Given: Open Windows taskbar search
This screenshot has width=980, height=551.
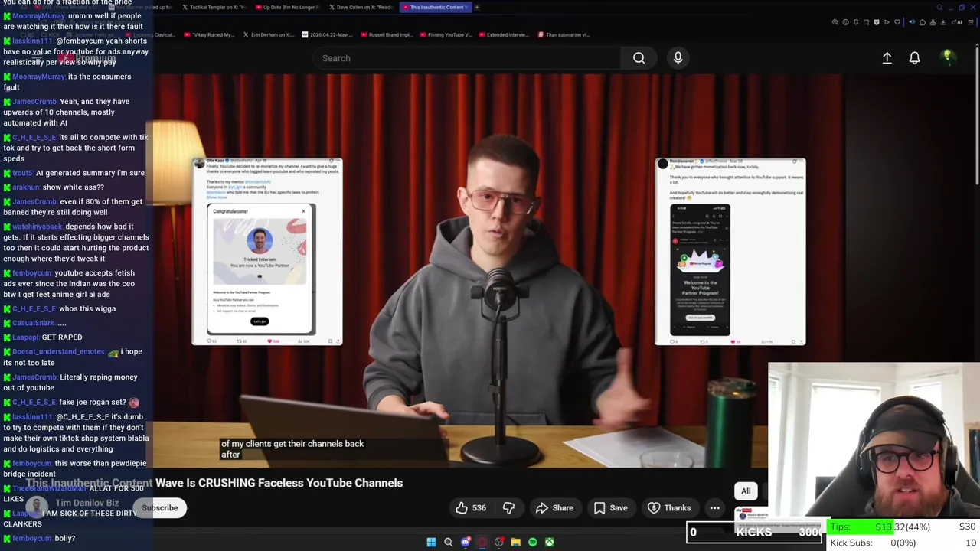Looking at the screenshot, I should click(x=448, y=542).
